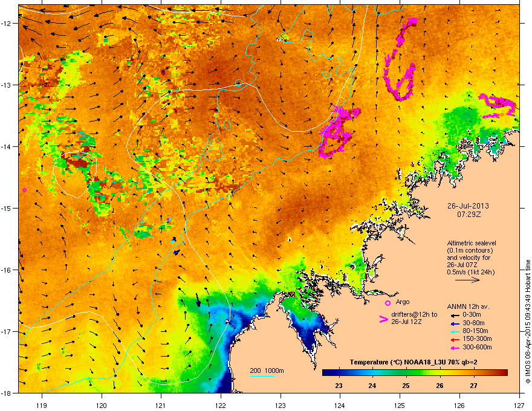Click the '26-Jul 07Z' caption line

[x=462, y=265]
